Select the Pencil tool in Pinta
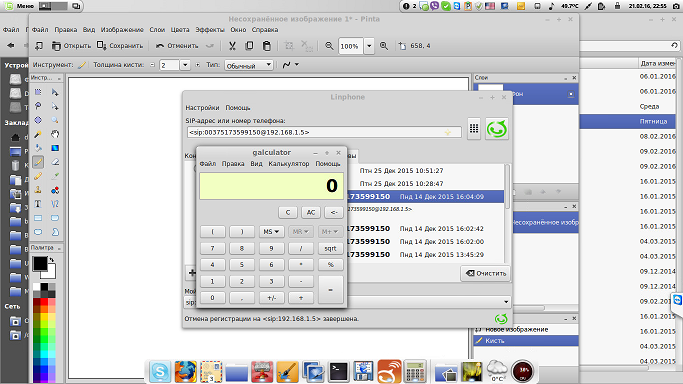683x384 pixels. [x=38, y=176]
